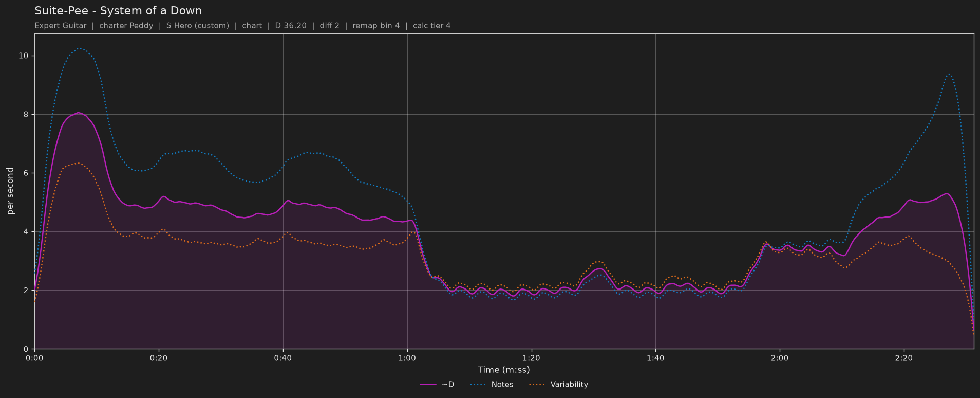Click 'charter Peddy' in the subtitle
The image size is (980, 398).
[x=126, y=26]
